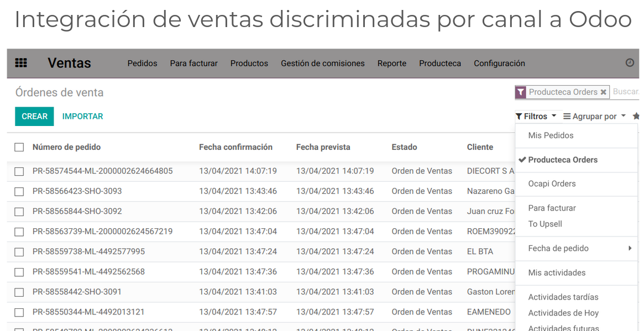Open the Configuración menu
This screenshot has width=644, height=331.
(x=499, y=63)
